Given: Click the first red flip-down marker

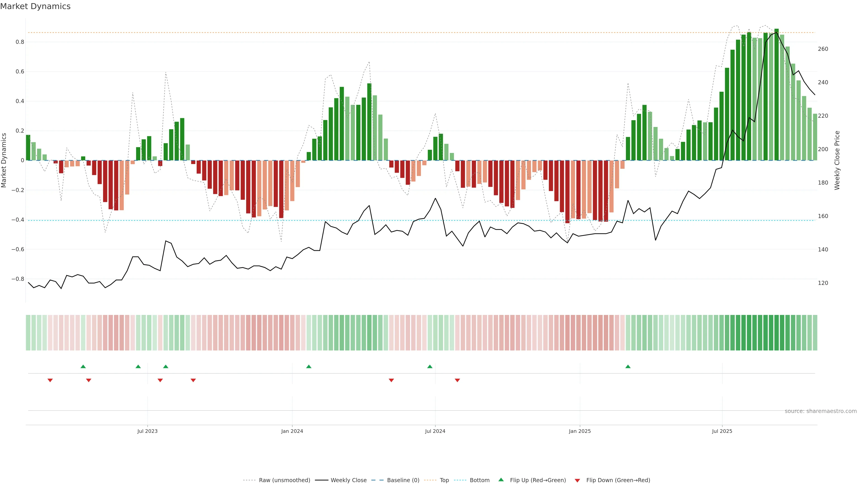Looking at the screenshot, I should [x=50, y=380].
